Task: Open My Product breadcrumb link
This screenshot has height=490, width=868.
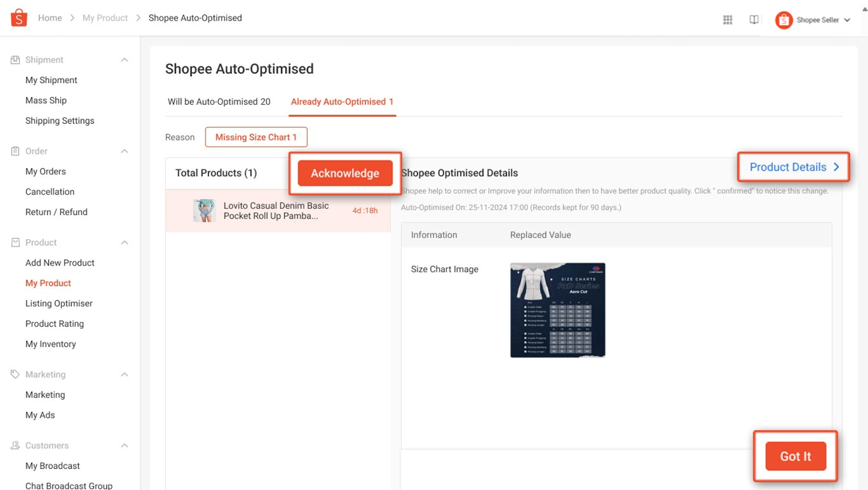Action: pyautogui.click(x=105, y=18)
